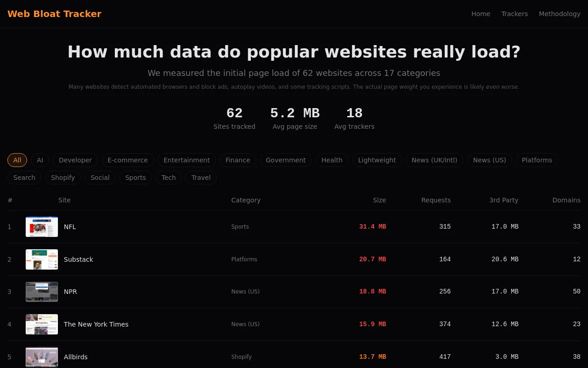Open the Trackers page in navigation
This screenshot has width=588, height=368.
pyautogui.click(x=514, y=14)
